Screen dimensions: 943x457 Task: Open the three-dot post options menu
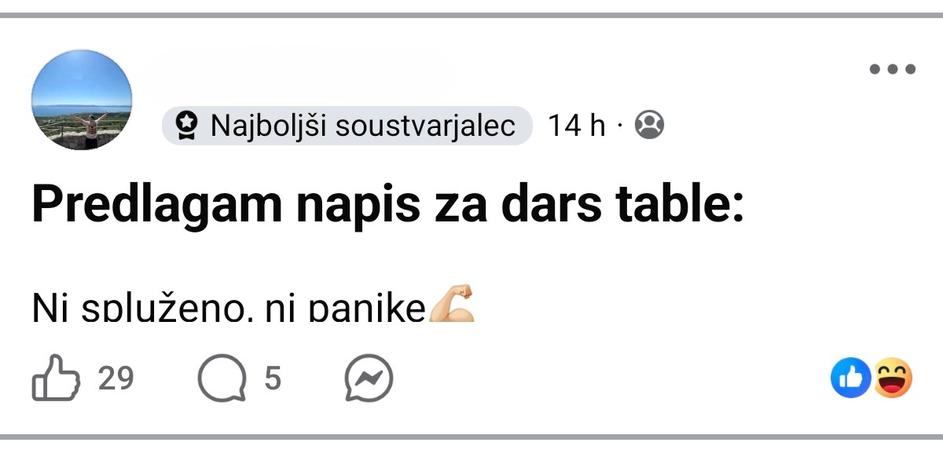[x=892, y=69]
